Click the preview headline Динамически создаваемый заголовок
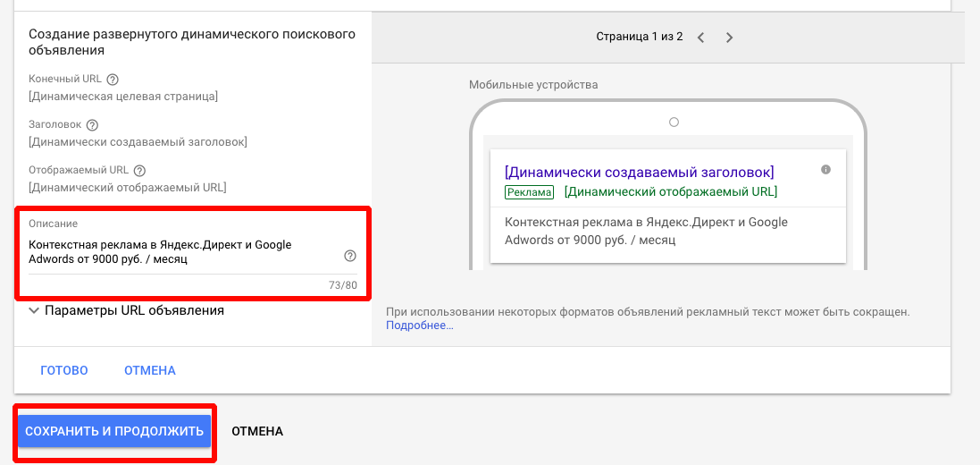Viewport: 980px width, 465px height. pyautogui.click(x=640, y=172)
